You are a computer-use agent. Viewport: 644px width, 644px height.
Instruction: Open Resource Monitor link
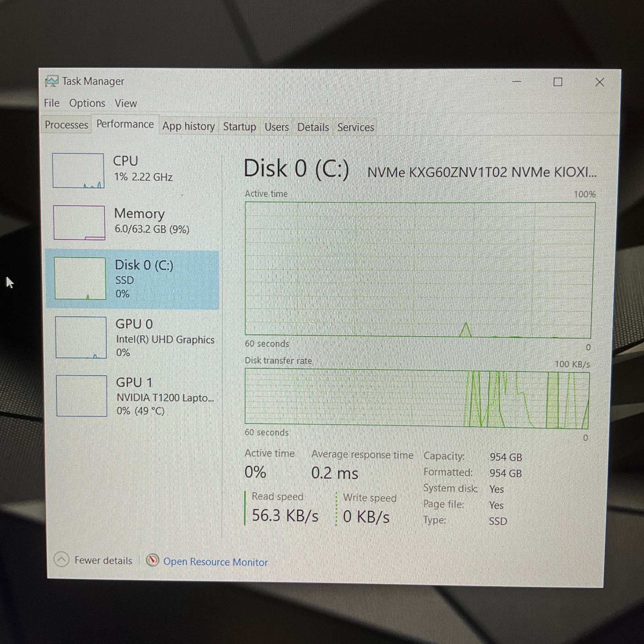(215, 562)
